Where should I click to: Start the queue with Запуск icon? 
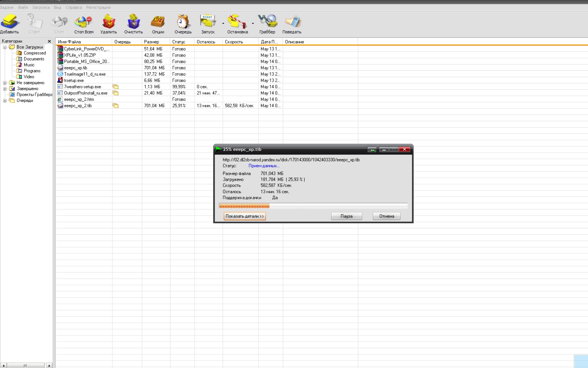[x=208, y=22]
